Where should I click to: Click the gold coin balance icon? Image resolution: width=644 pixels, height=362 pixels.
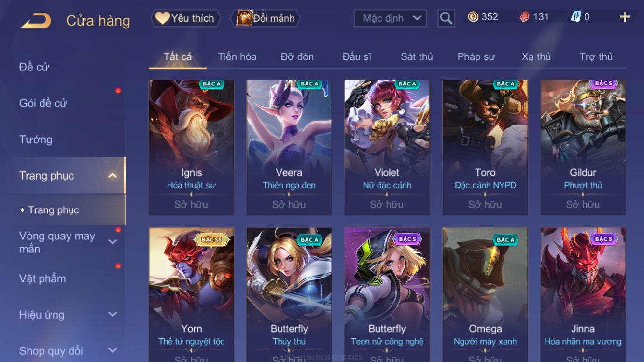coord(473,17)
